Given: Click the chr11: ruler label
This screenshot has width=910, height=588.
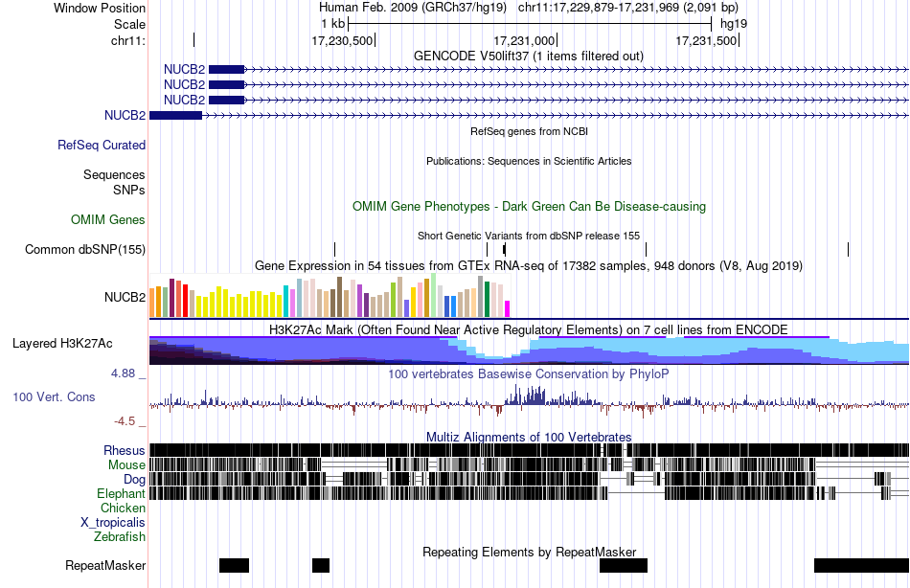Looking at the screenshot, I should coord(128,40).
